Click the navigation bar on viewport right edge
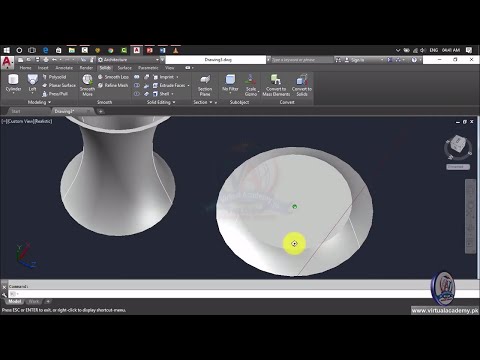 tap(470, 217)
